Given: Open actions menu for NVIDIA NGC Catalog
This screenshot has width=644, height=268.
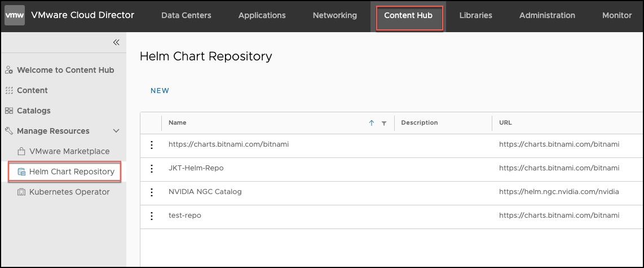Looking at the screenshot, I should point(151,192).
